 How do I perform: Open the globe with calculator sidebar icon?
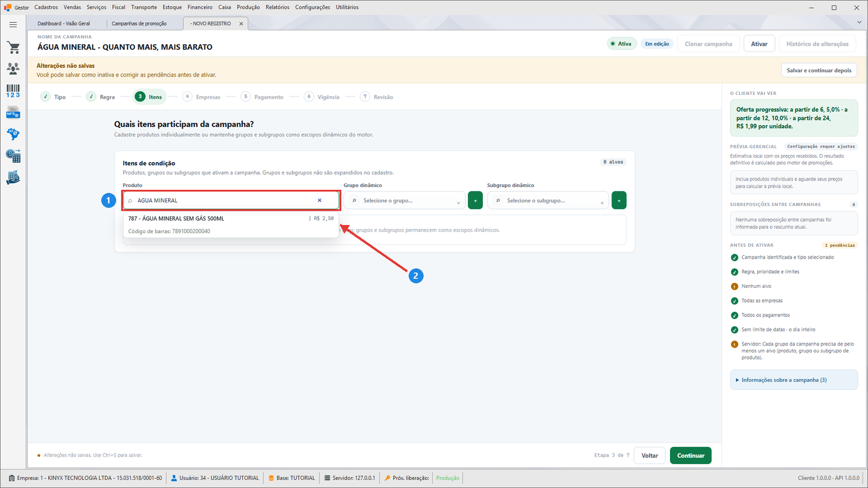tap(13, 156)
